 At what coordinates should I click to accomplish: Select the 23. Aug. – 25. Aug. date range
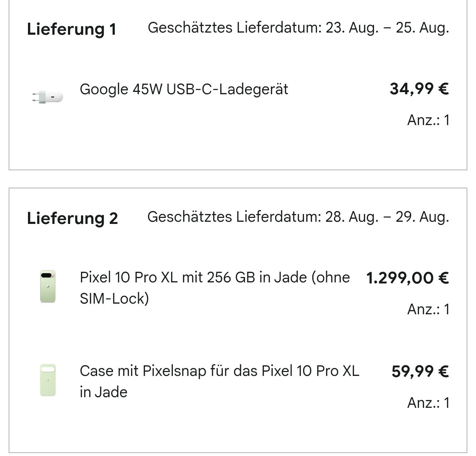tap(387, 28)
